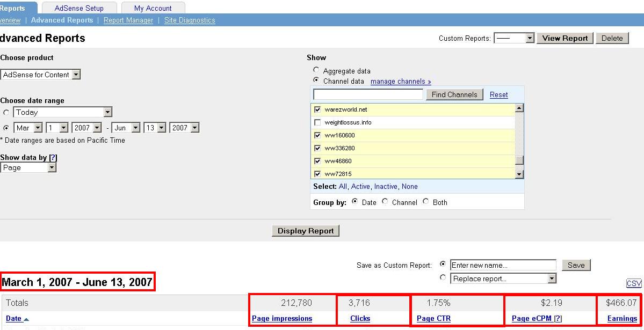This screenshot has width=644, height=330.
Task: Select the Replace report radio button
Action: [x=443, y=277]
